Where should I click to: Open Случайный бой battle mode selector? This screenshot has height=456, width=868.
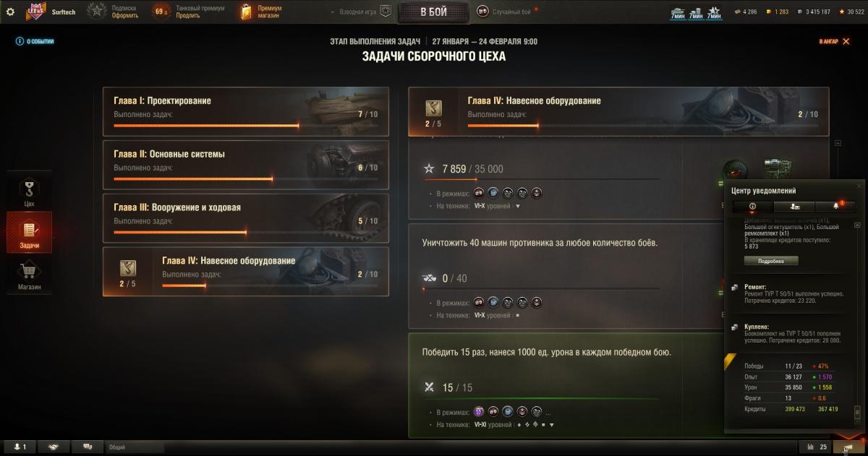pyautogui.click(x=504, y=12)
